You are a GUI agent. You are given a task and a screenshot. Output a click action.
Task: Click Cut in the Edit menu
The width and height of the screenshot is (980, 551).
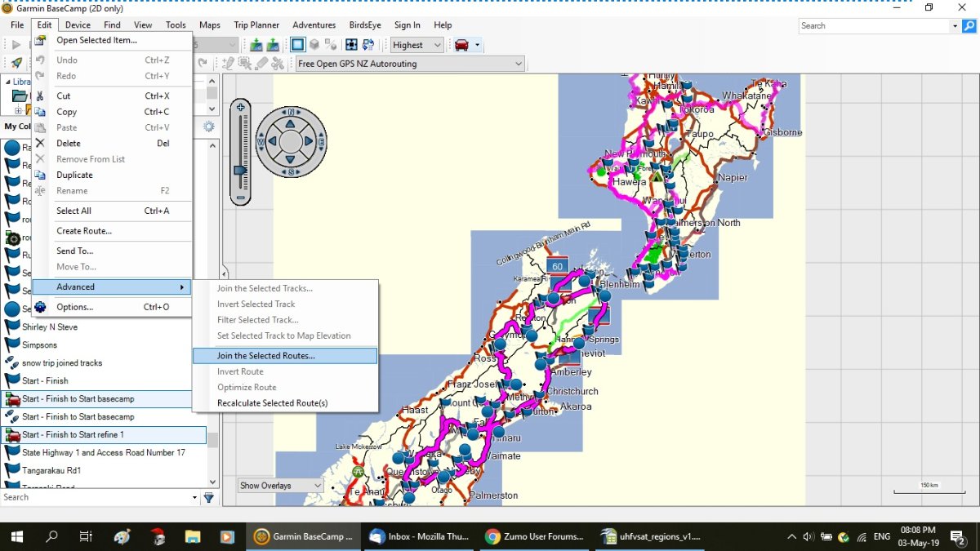(112, 96)
